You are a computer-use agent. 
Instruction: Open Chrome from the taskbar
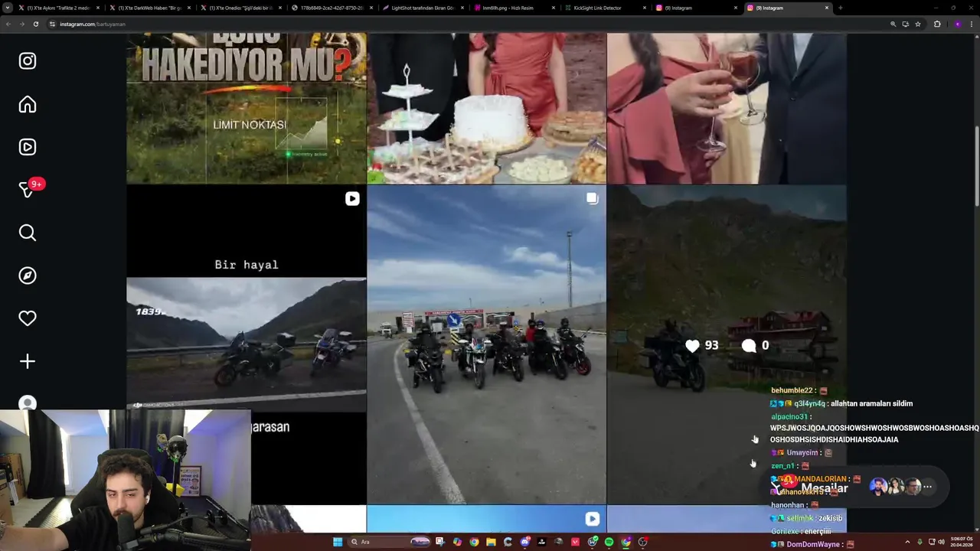474,542
